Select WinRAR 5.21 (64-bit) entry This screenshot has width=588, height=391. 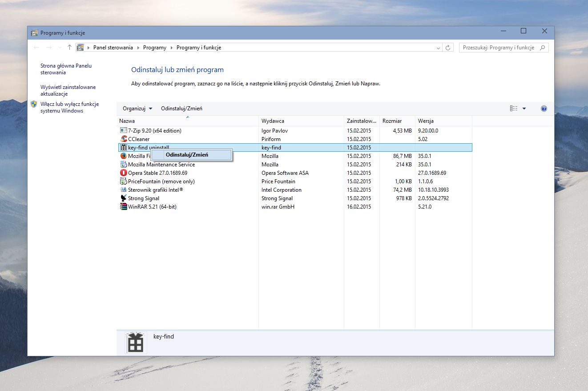(295, 207)
